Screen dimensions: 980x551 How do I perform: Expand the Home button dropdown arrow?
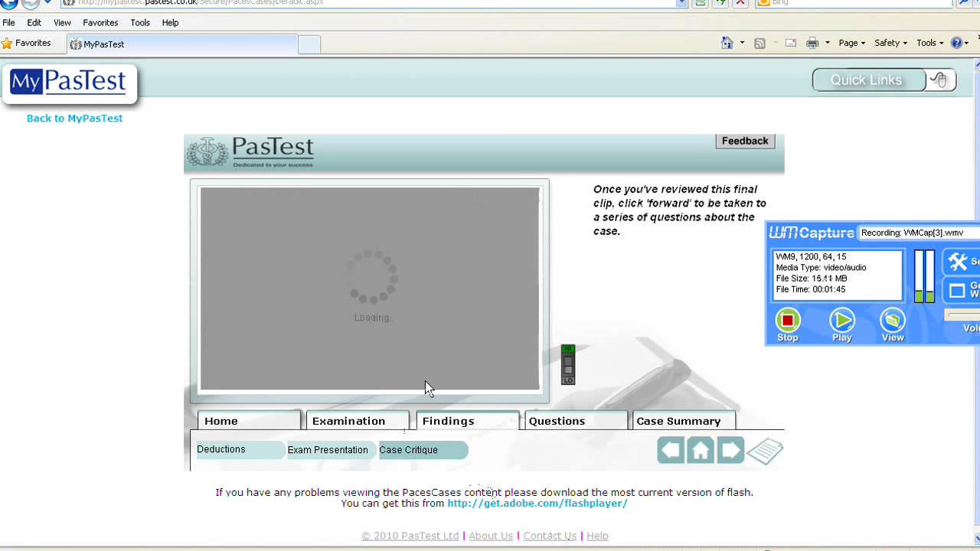(x=742, y=43)
